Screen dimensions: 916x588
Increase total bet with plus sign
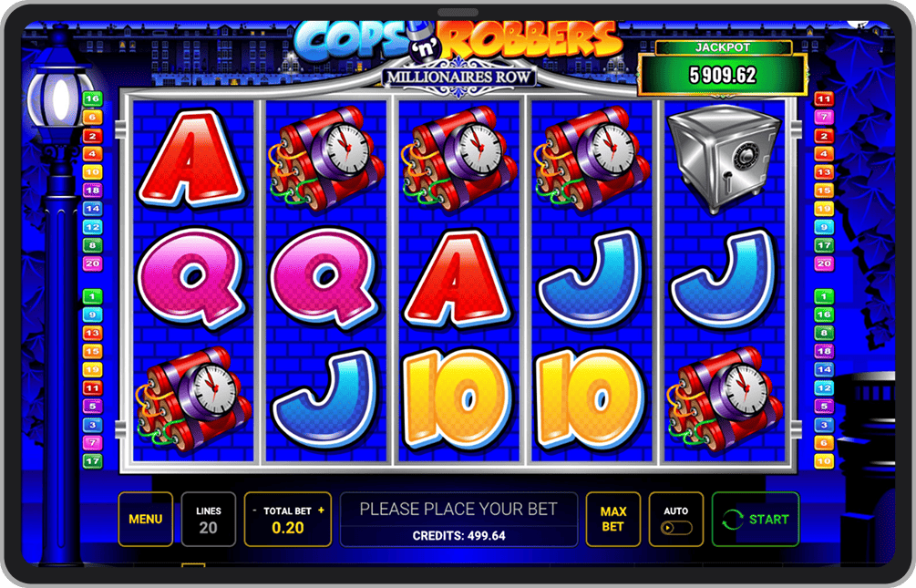(x=321, y=511)
